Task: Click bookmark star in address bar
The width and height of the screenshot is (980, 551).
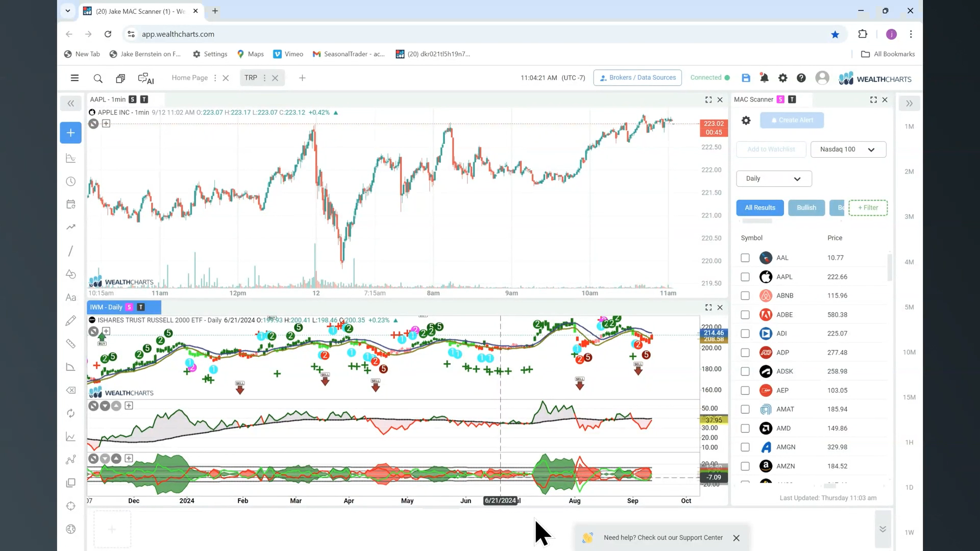Action: (835, 34)
